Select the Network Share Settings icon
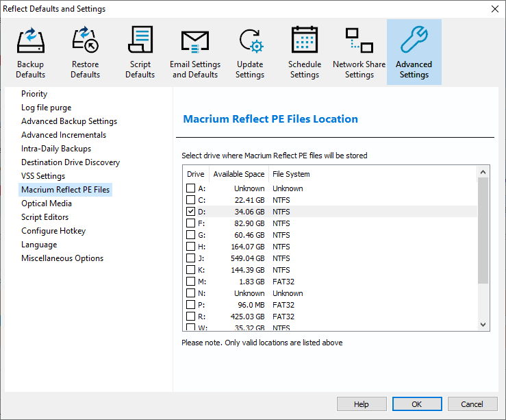 (359, 41)
